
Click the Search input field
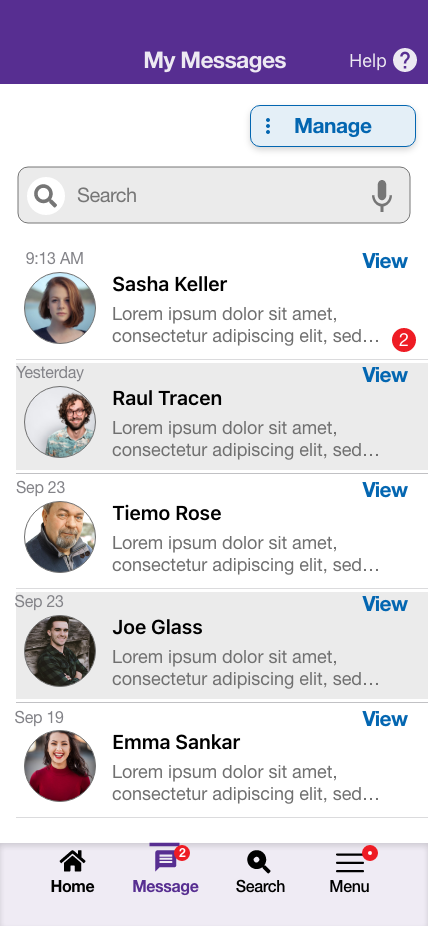pos(214,195)
